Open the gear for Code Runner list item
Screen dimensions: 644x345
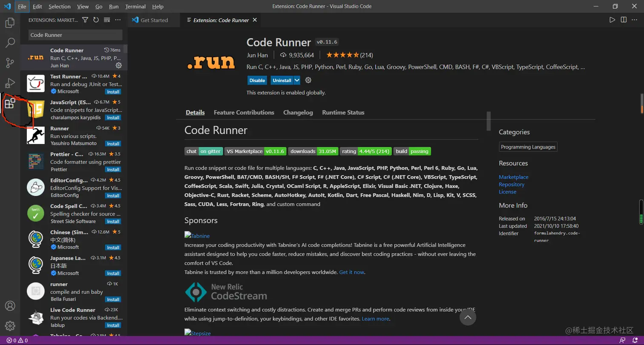pyautogui.click(x=119, y=66)
